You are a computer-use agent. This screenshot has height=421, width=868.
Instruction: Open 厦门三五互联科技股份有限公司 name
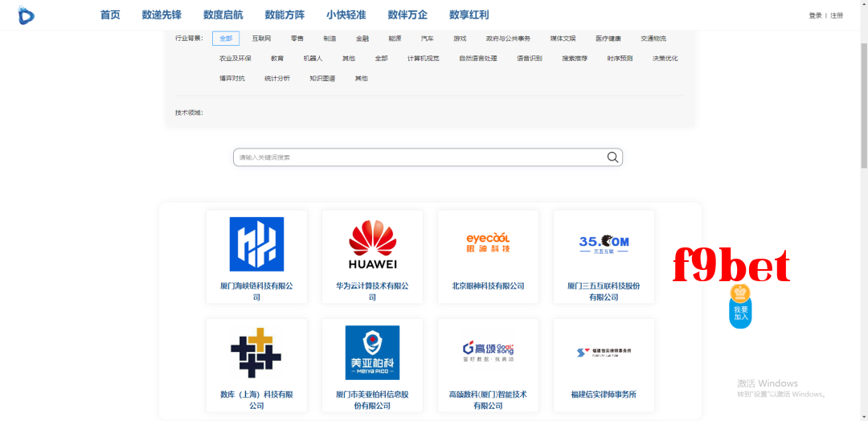(x=604, y=292)
